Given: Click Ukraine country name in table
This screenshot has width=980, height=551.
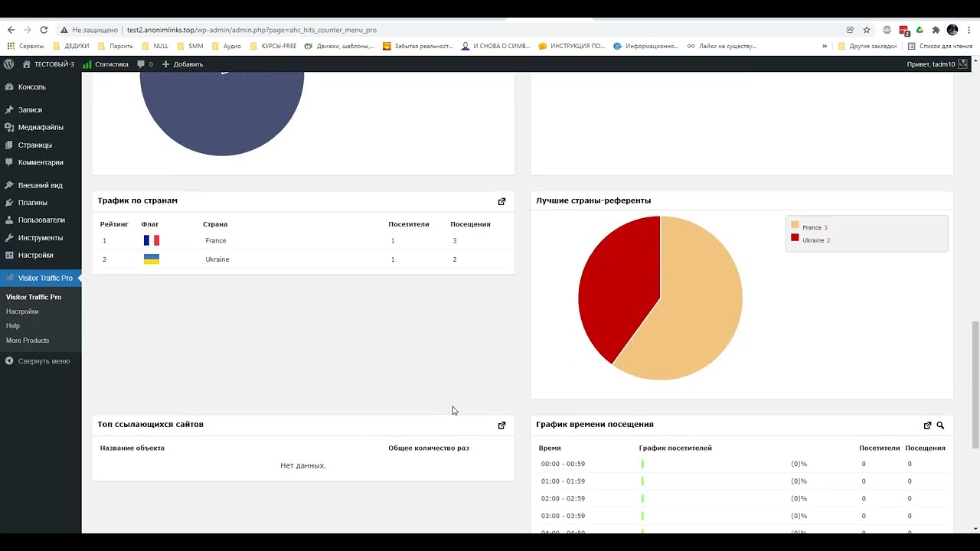Looking at the screenshot, I should click(x=217, y=259).
